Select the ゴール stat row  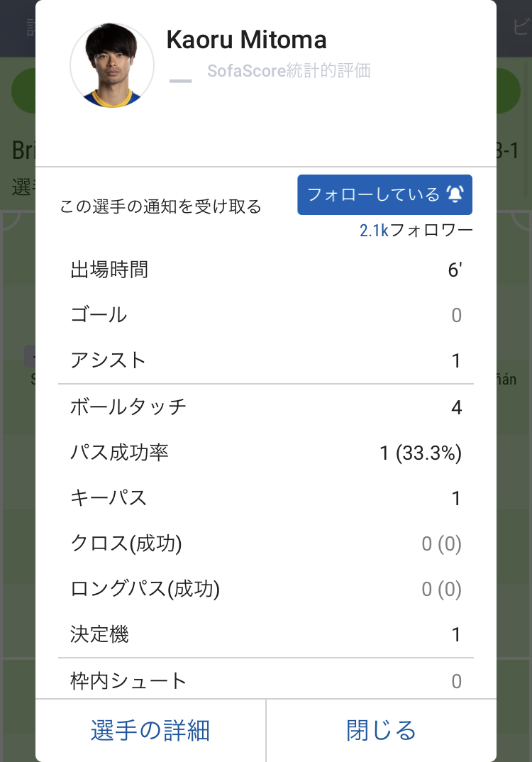point(266,315)
